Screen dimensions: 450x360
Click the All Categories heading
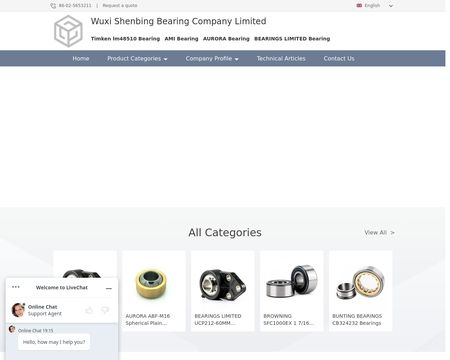pyautogui.click(x=225, y=232)
